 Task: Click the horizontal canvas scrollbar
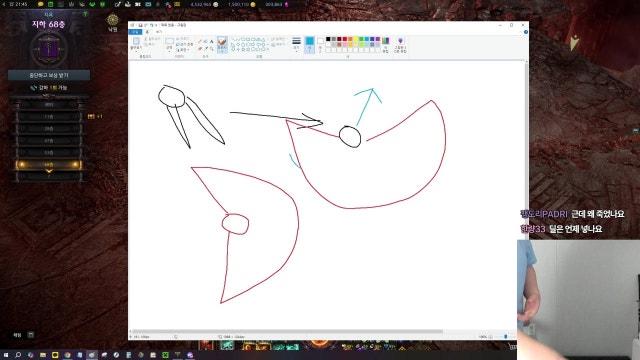(x=287, y=331)
